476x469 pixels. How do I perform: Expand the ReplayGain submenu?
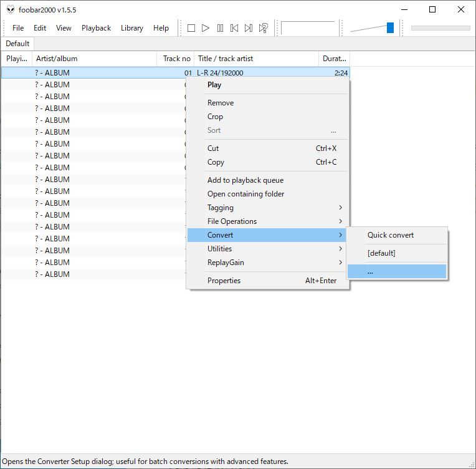tap(268, 263)
